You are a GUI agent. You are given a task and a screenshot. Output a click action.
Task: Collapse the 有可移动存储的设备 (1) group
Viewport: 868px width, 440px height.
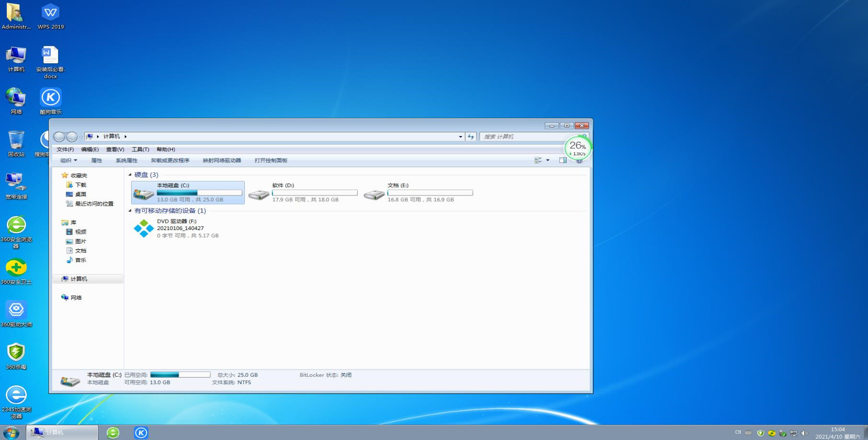(130, 210)
